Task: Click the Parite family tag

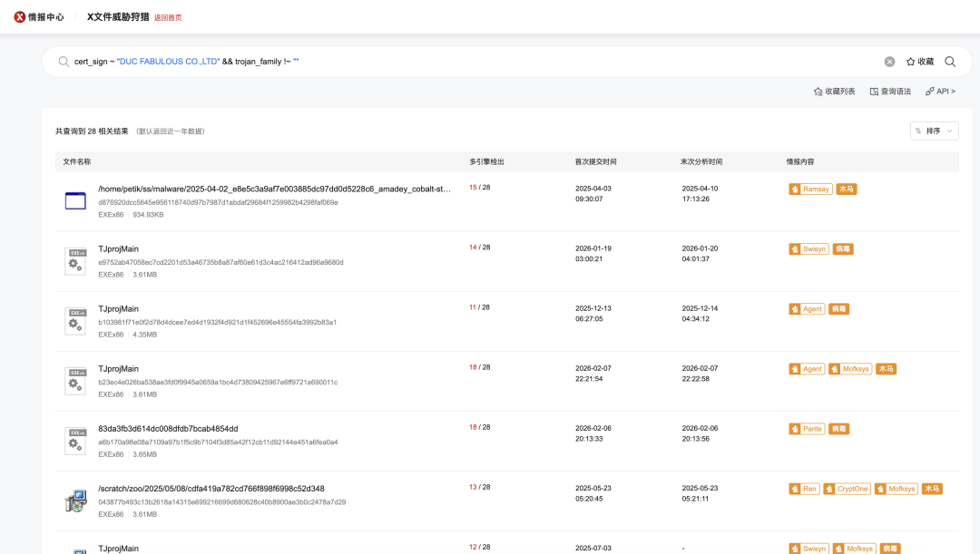Action: pos(807,429)
